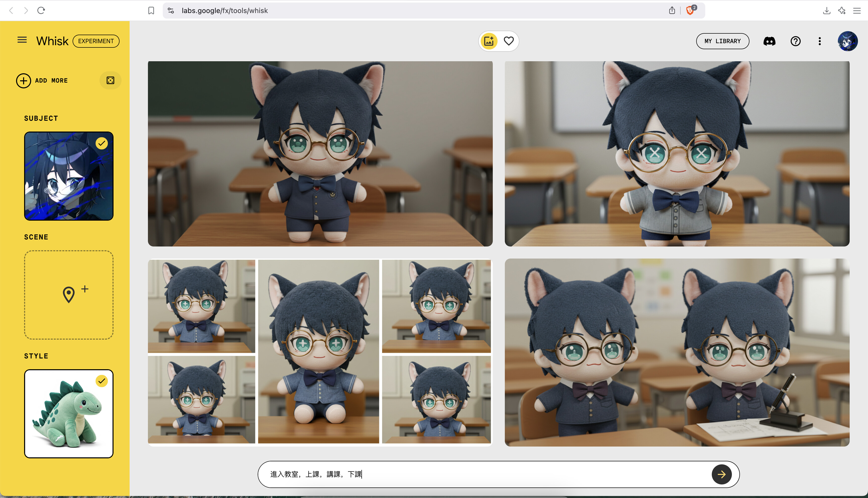Open the three-dot options menu
The width and height of the screenshot is (868, 498).
(820, 41)
